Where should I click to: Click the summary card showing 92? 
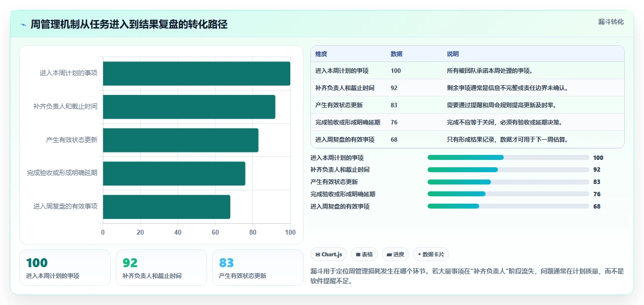(161, 268)
